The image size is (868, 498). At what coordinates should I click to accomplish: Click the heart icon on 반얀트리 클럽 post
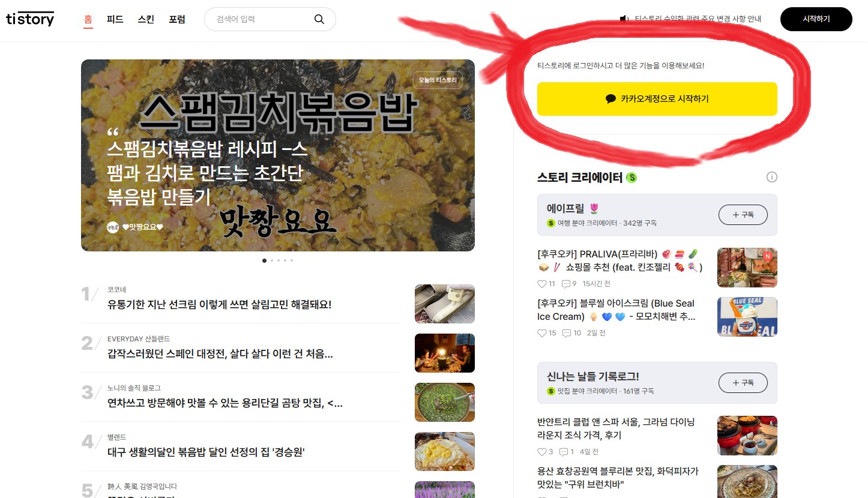542,452
